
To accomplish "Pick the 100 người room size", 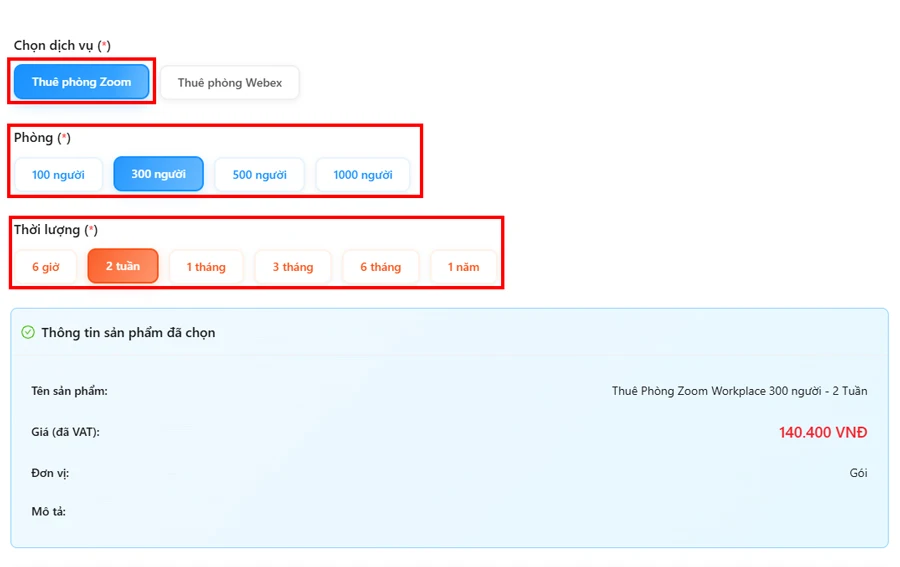I will (x=58, y=174).
